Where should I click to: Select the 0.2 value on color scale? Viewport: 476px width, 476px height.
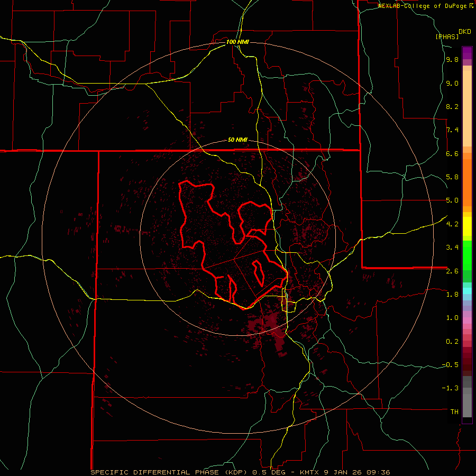tap(452, 341)
